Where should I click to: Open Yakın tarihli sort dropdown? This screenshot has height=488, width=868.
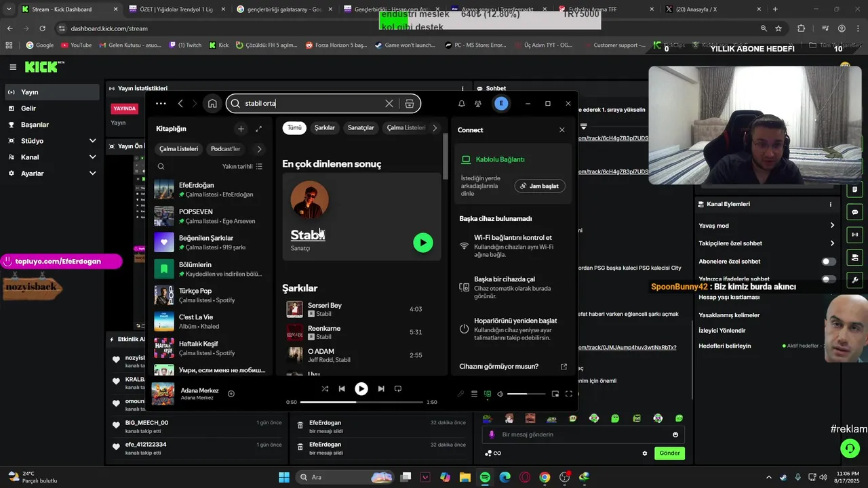[x=242, y=166]
